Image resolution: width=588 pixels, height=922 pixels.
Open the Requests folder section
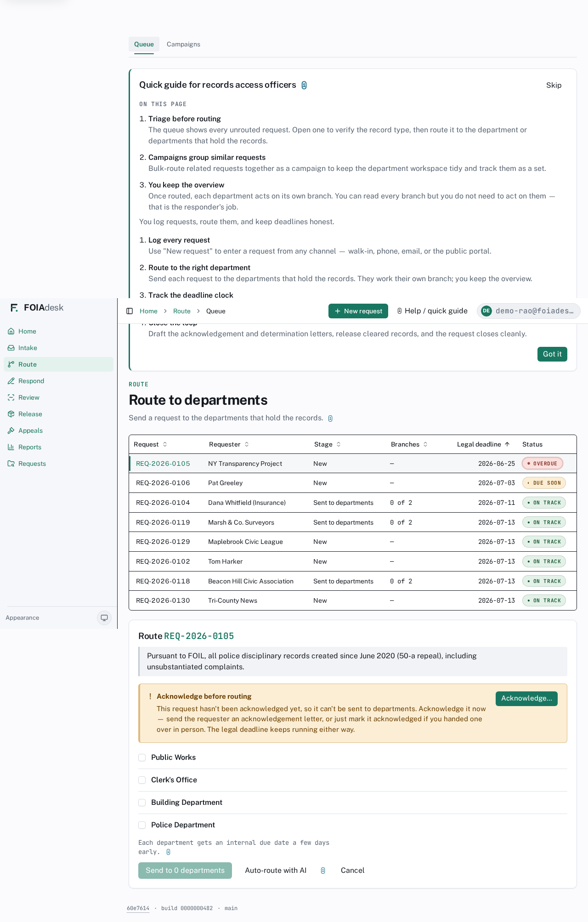(58, 464)
